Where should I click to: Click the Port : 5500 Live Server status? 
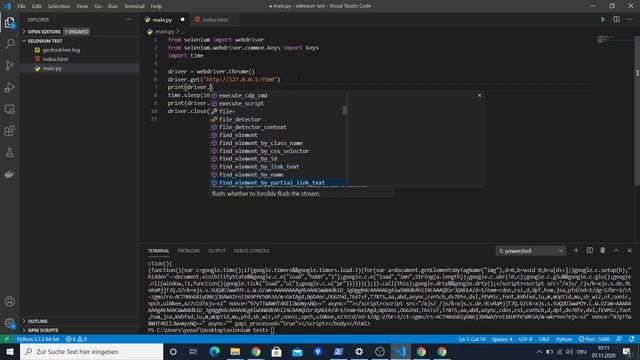594,339
